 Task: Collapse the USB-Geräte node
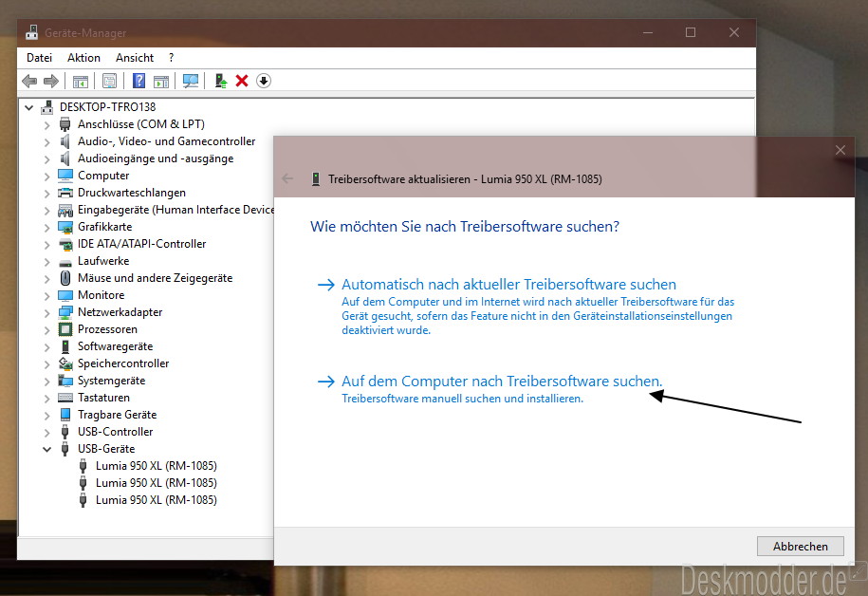47,449
